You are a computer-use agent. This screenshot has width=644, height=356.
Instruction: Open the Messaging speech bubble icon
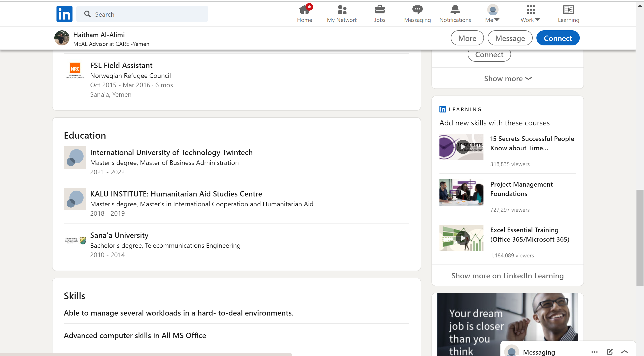click(417, 10)
